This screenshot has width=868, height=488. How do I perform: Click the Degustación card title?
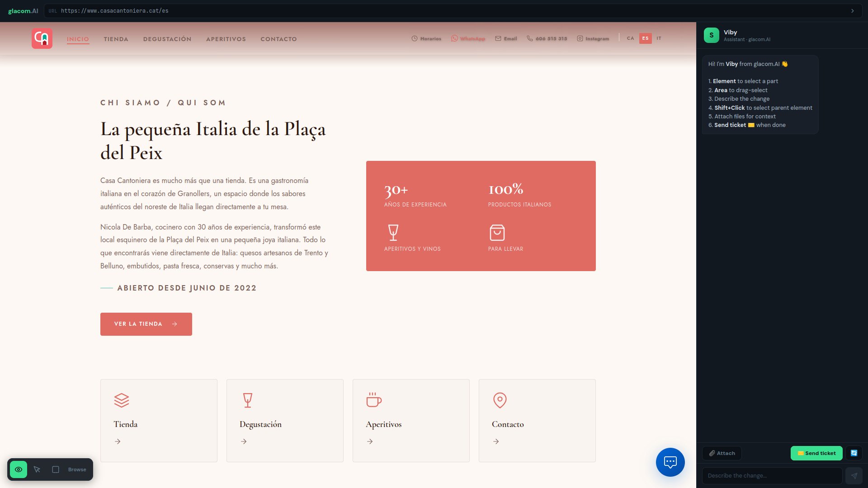[x=260, y=424]
